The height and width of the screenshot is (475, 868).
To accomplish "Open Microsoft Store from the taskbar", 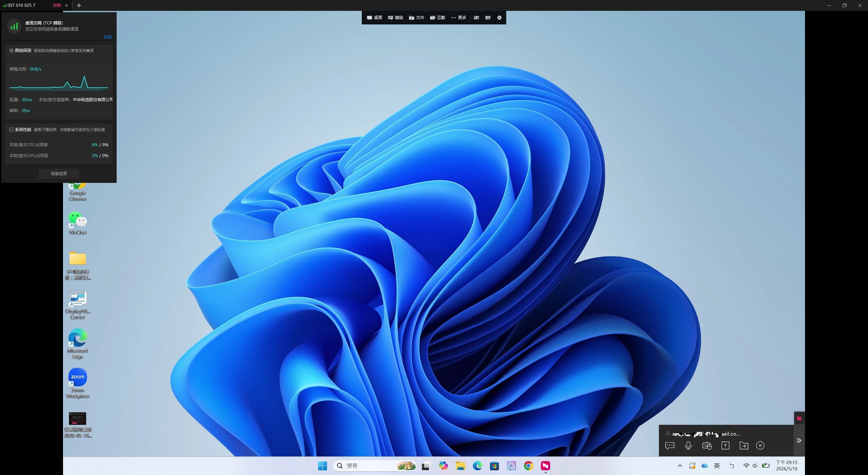I will (x=494, y=466).
